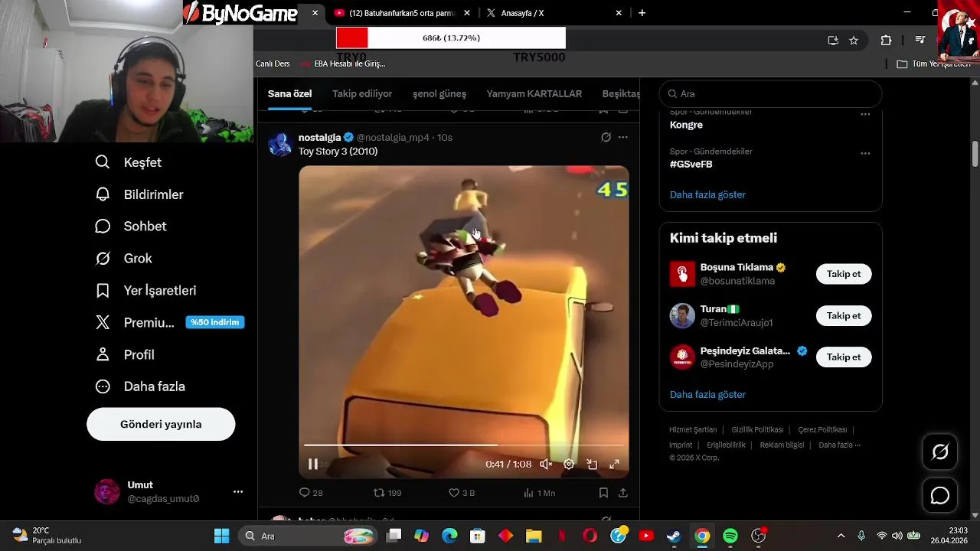Open Sohbet messages

pyautogui.click(x=130, y=227)
